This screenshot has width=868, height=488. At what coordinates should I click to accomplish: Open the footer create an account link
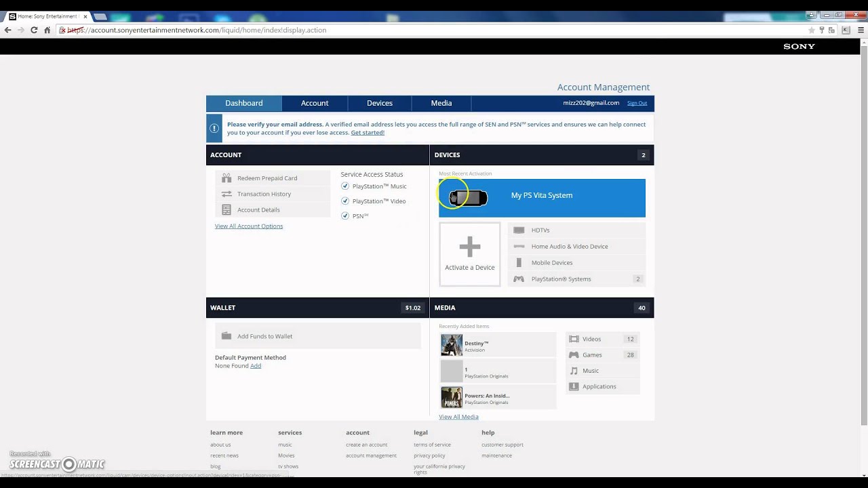[x=367, y=445]
